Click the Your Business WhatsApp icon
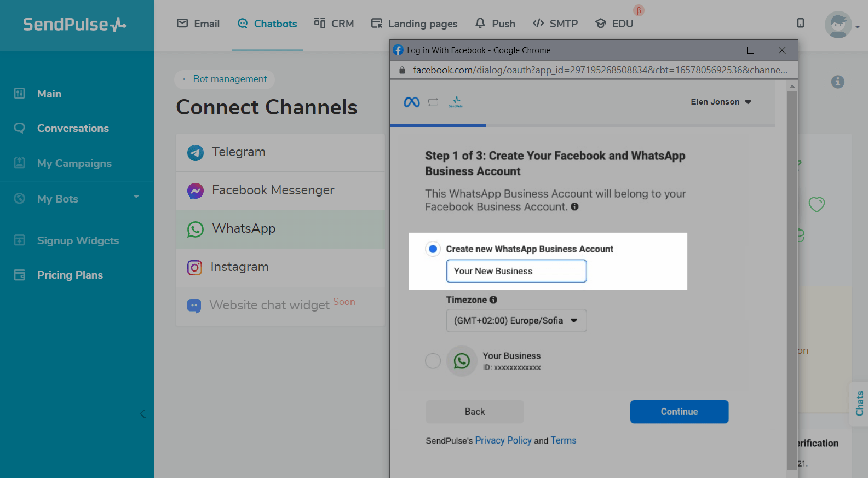The height and width of the screenshot is (478, 868). point(462,361)
